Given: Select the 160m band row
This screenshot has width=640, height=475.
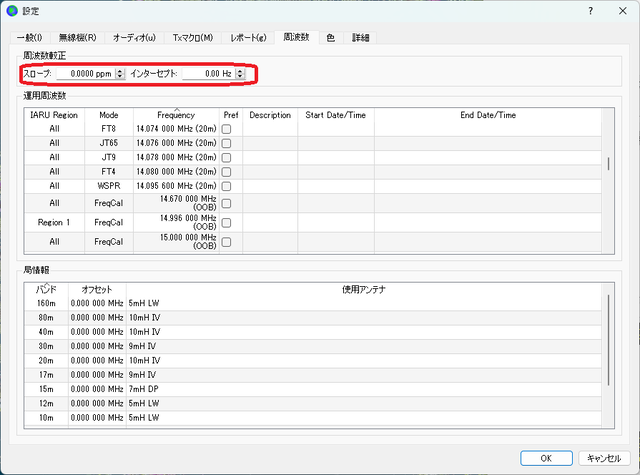Looking at the screenshot, I should [x=313, y=303].
